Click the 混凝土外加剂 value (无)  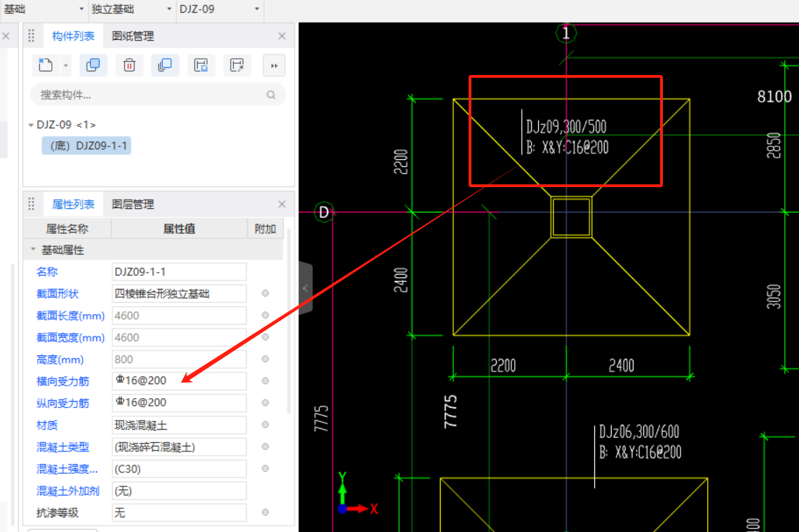click(x=179, y=491)
